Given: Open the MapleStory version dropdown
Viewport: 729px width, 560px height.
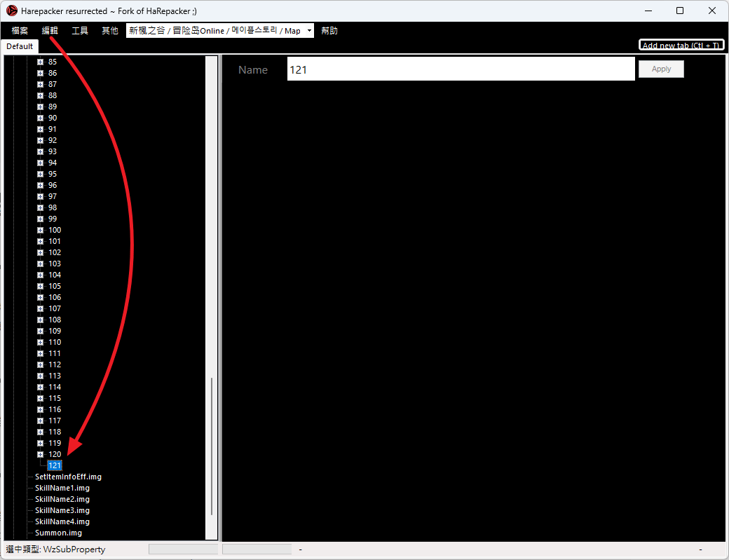Looking at the screenshot, I should click(x=220, y=31).
